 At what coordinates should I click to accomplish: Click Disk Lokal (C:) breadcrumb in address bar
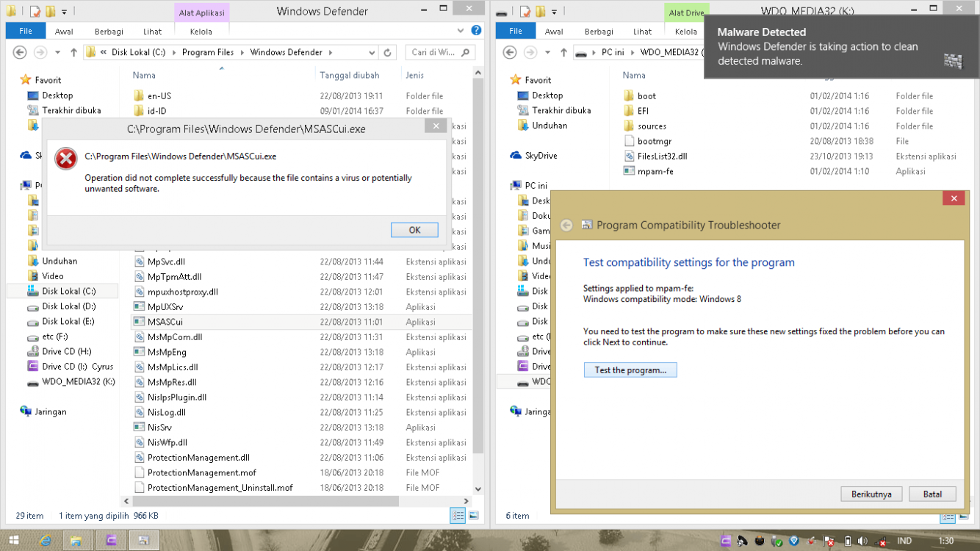pyautogui.click(x=138, y=52)
